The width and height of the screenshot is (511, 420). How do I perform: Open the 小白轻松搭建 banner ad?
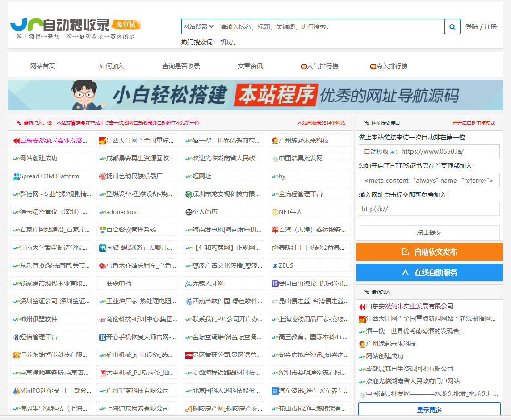[x=255, y=95]
